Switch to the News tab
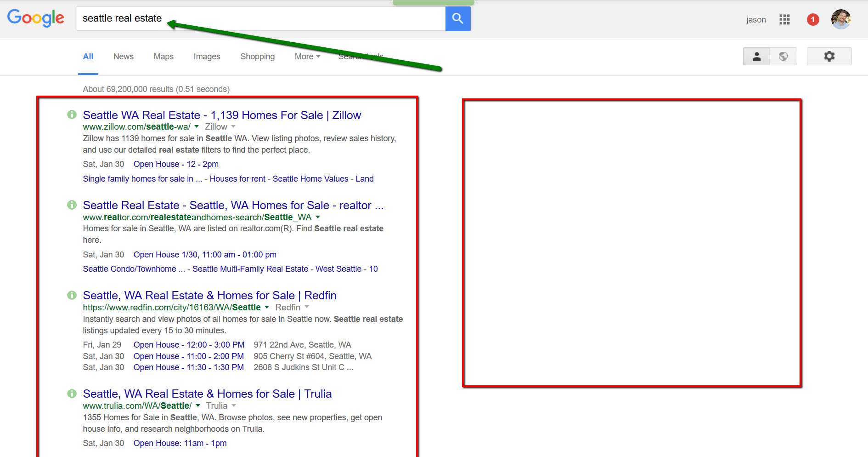Viewport: 868px width, 457px height. (124, 57)
